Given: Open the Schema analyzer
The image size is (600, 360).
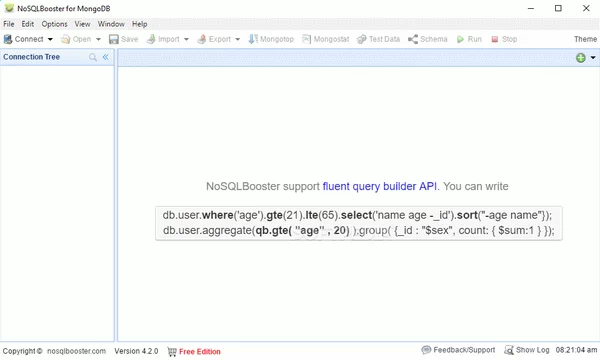Looking at the screenshot, I should [427, 39].
